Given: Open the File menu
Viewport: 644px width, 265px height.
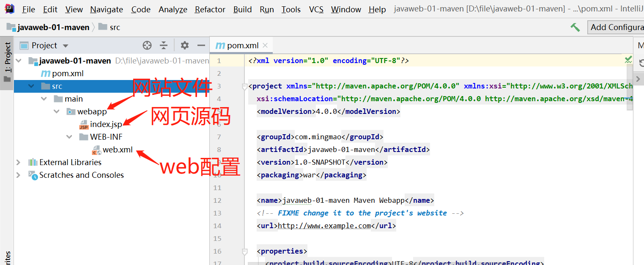Looking at the screenshot, I should 28,9.
